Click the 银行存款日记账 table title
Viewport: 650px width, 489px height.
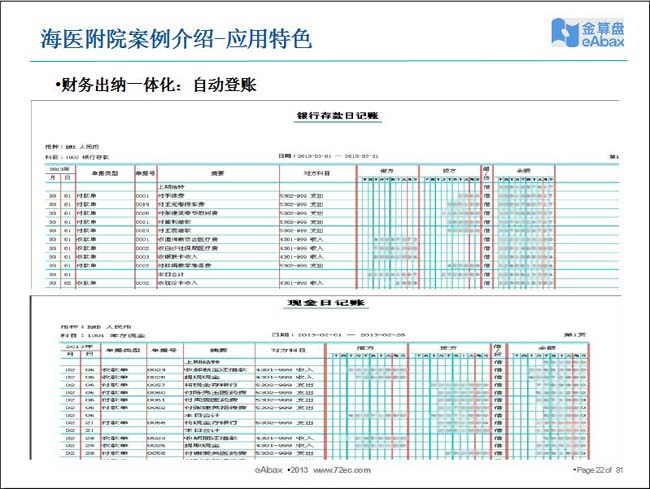pos(338,116)
